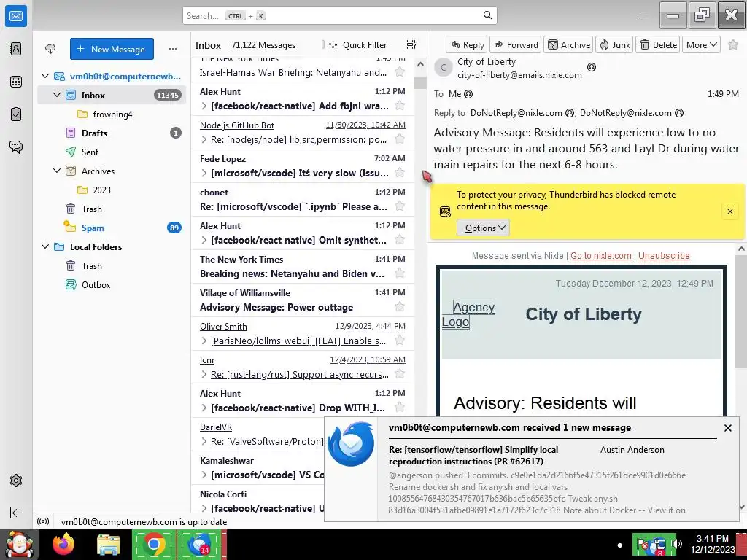Screen dimensions: 747x560
Task: Mark the message as Junk
Action: 614,44
